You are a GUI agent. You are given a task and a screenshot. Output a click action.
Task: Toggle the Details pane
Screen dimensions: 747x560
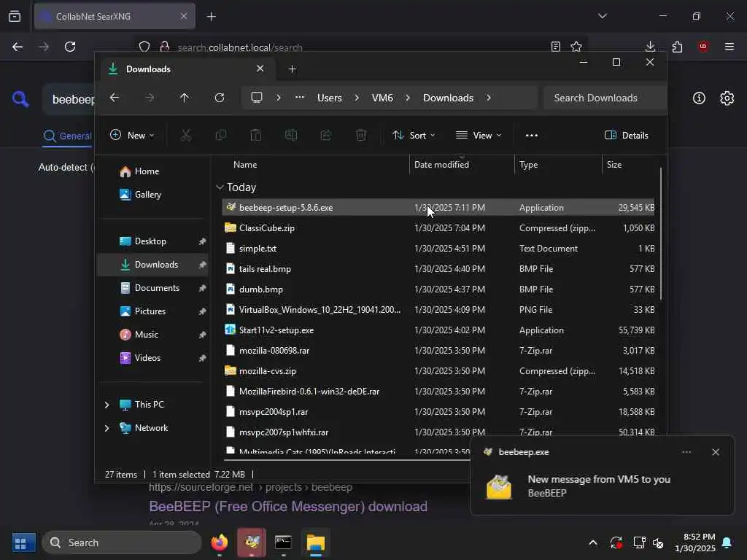[x=626, y=135]
